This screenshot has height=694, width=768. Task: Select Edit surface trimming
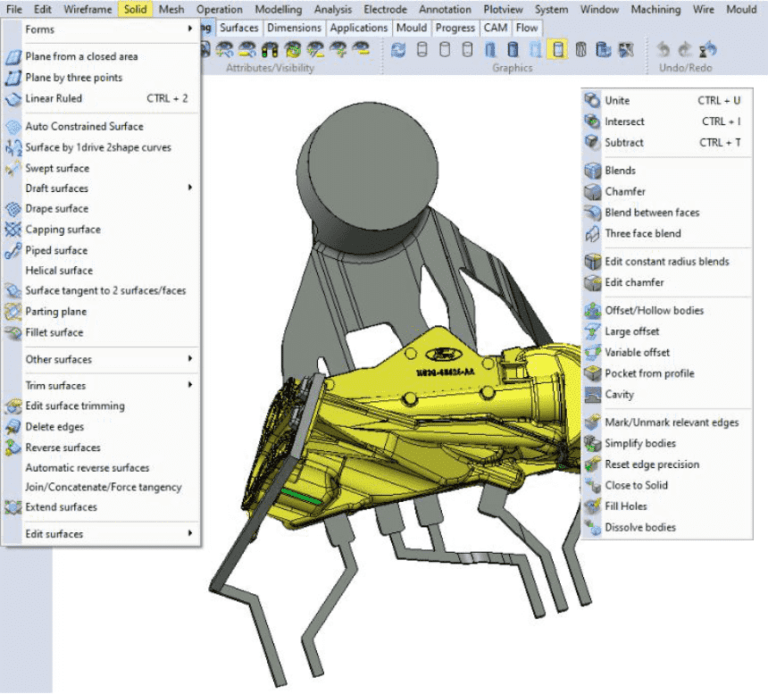click(x=101, y=406)
